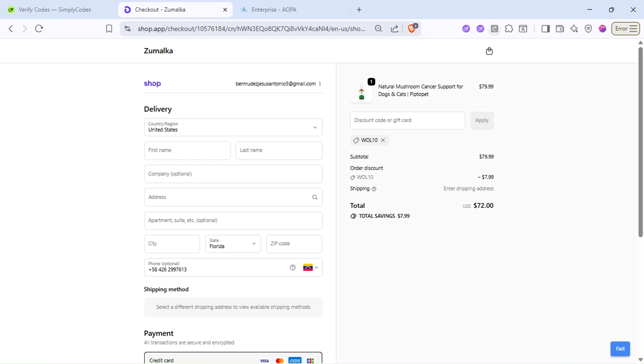Screen dimensions: 644x364
Task: Open a new browser tab
Action: point(359,9)
